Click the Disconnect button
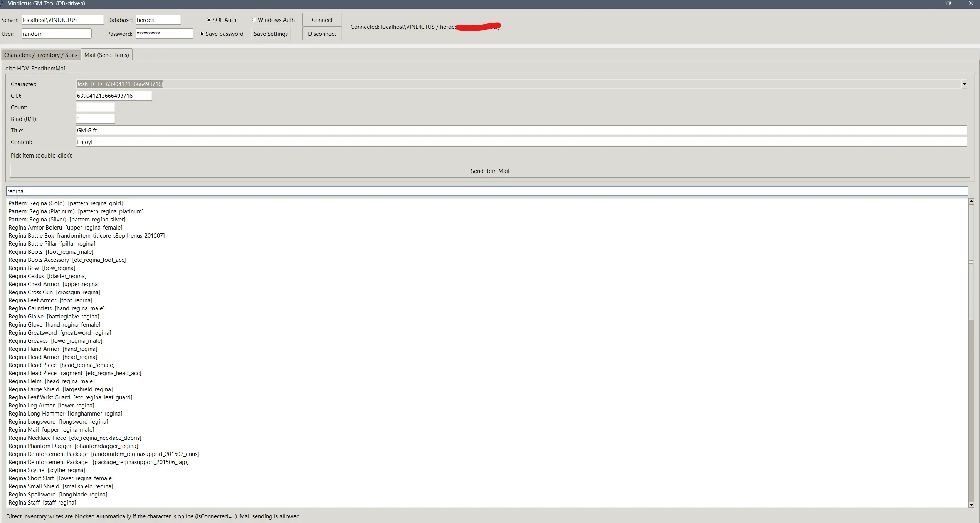Viewport: 980px width, 523px height. (322, 34)
